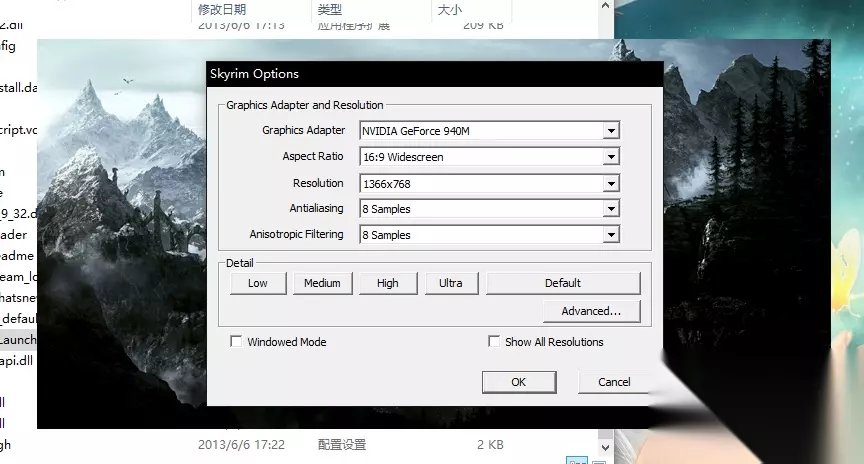Screen dimensions: 864x464
Task: Open the Anisotropic Filtering dropdown arrow
Action: [x=611, y=235]
